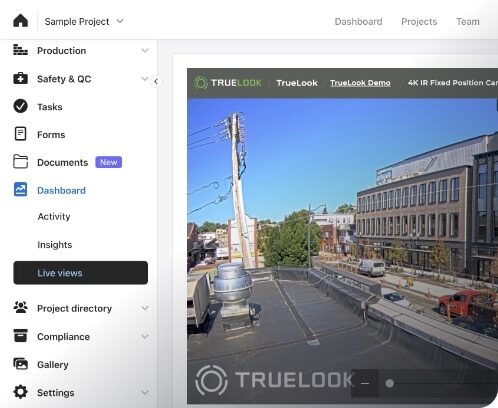
Task: Open the Documents folder icon
Action: pos(20,162)
